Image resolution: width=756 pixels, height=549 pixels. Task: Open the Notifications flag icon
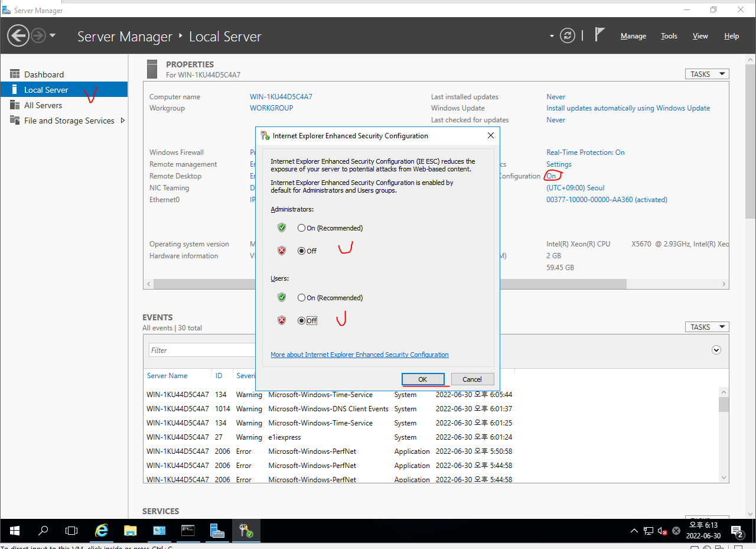(599, 35)
